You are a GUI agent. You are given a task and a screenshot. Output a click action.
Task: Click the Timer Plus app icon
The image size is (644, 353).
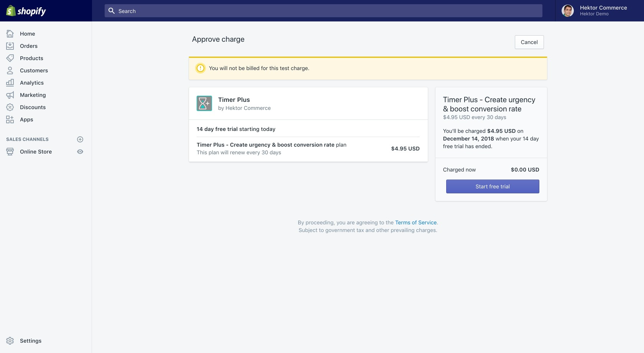(204, 103)
